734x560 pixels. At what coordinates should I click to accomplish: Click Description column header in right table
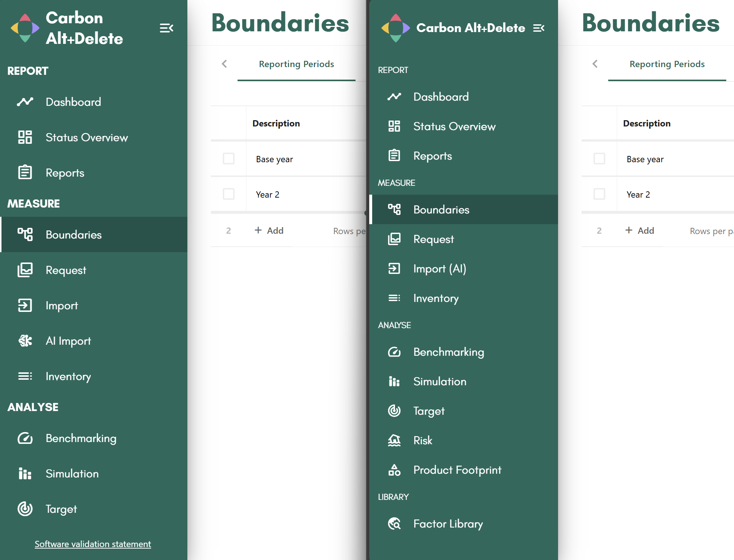pos(647,124)
